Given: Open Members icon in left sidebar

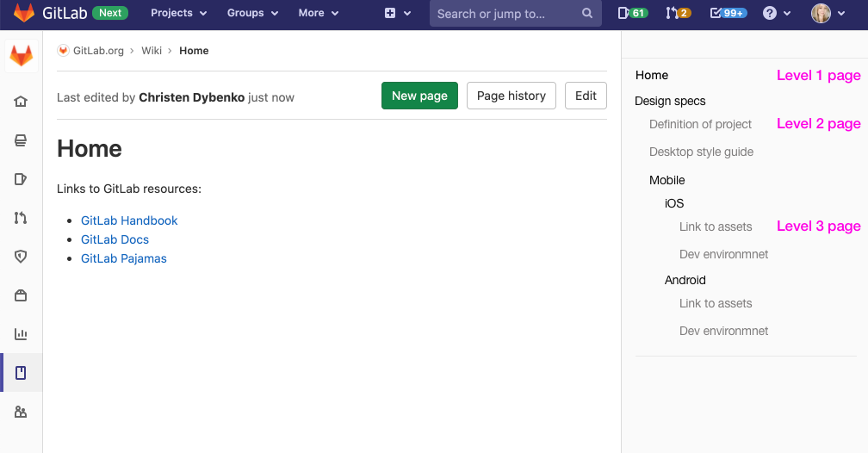Looking at the screenshot, I should 21,412.
